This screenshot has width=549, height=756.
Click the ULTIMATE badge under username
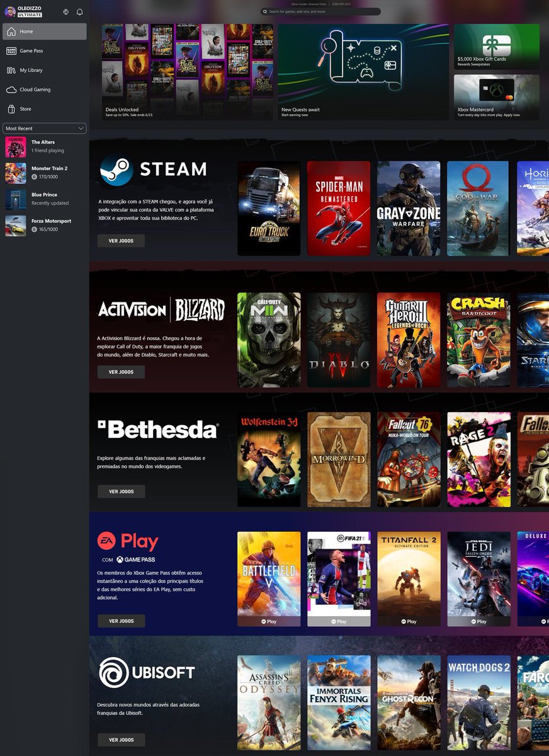(30, 14)
